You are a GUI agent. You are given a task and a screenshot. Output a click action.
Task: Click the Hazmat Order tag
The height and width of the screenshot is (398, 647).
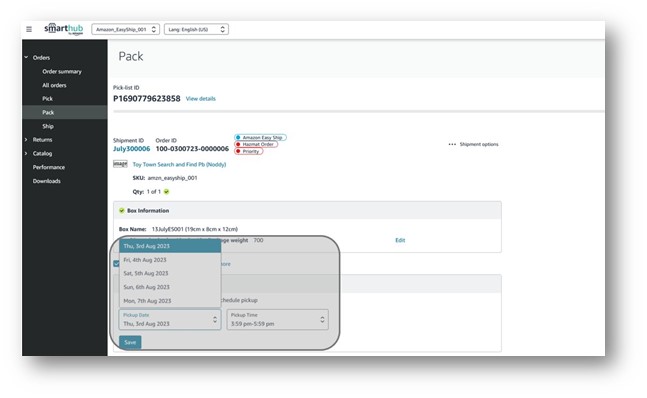click(x=256, y=144)
